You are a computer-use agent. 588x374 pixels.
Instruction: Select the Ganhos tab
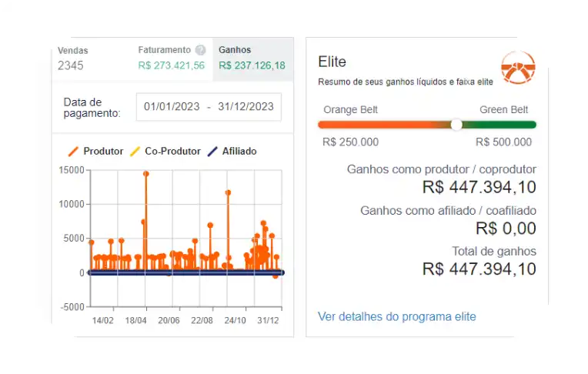click(252, 58)
